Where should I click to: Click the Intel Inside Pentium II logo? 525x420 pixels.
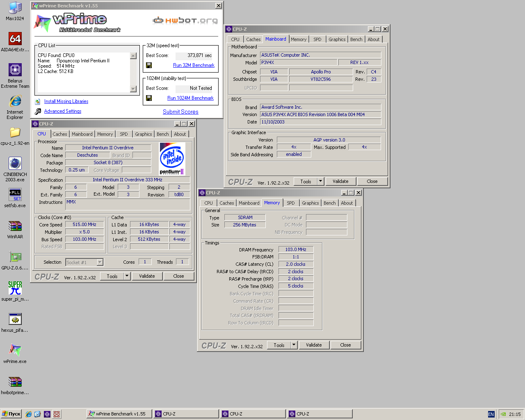pyautogui.click(x=172, y=159)
